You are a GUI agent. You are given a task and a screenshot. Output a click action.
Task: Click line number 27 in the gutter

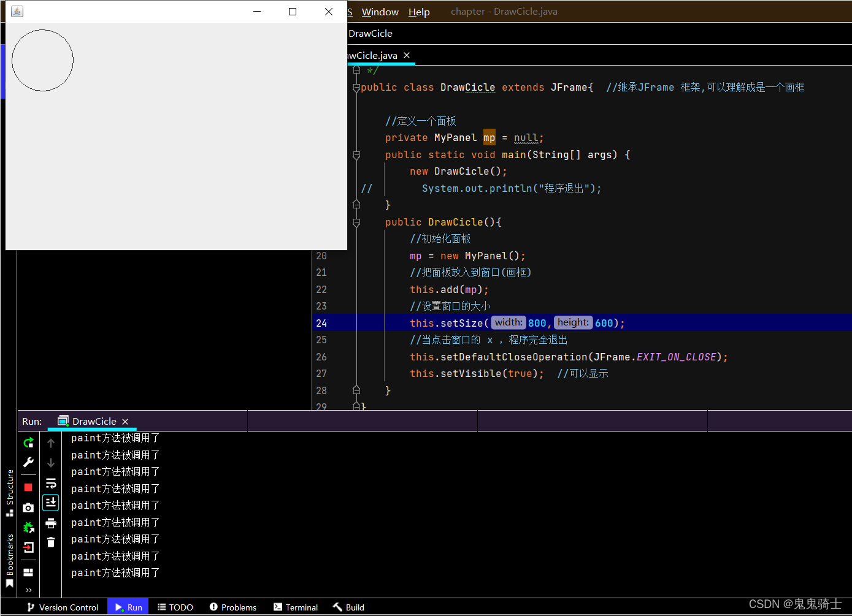pos(321,373)
